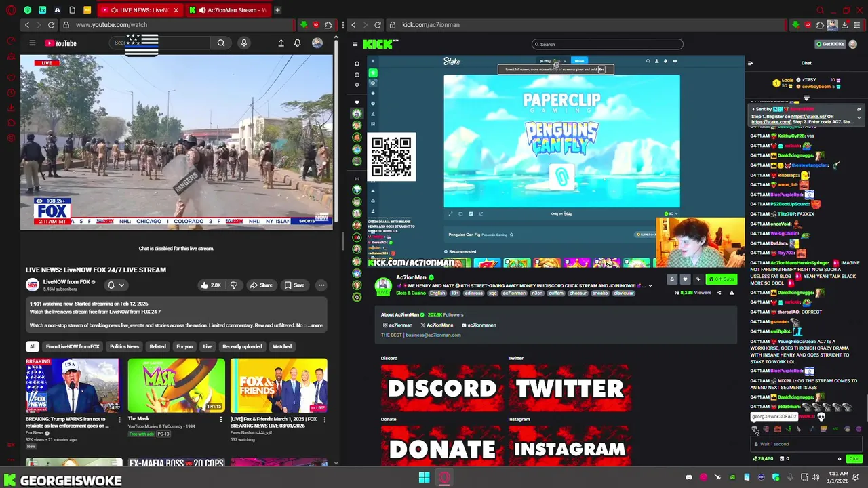Collapse the Kick chat panel

(x=750, y=63)
